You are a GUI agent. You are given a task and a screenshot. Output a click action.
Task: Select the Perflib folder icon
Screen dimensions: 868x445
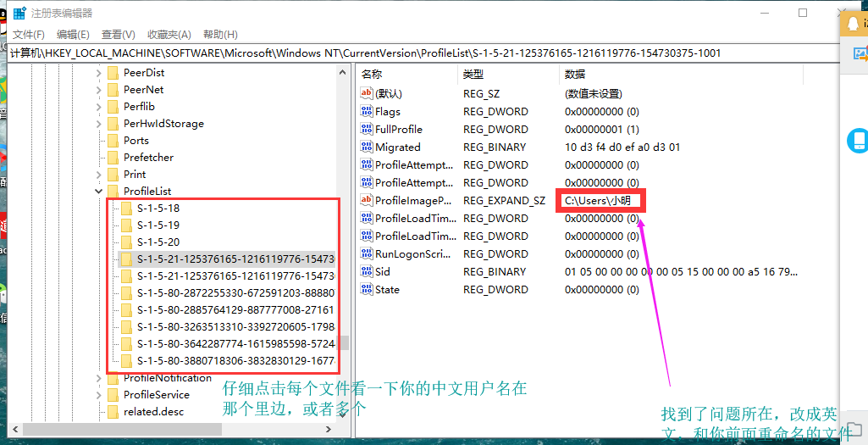[113, 107]
